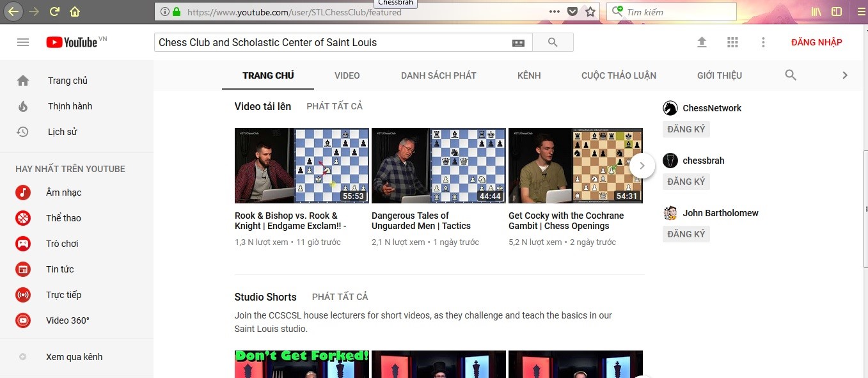The height and width of the screenshot is (378, 868).
Task: Switch to the TRANG CHỦ channel tab
Action: 268,75
